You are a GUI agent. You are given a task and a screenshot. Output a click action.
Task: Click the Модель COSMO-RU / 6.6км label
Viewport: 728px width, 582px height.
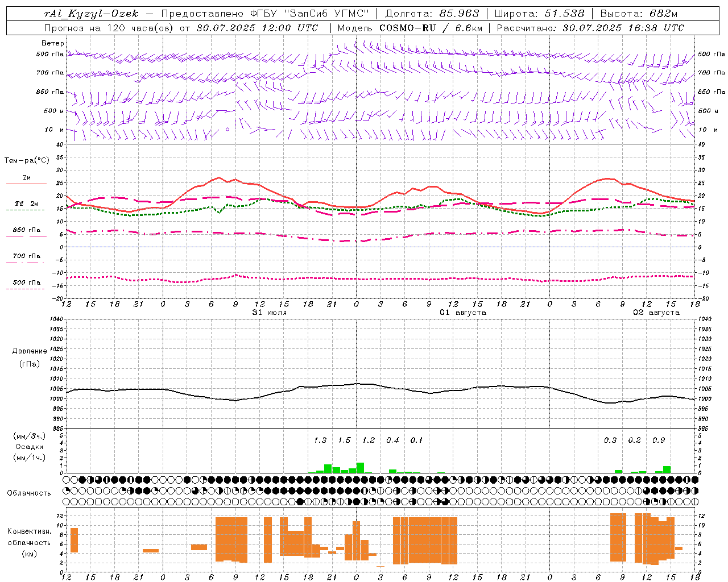click(410, 28)
